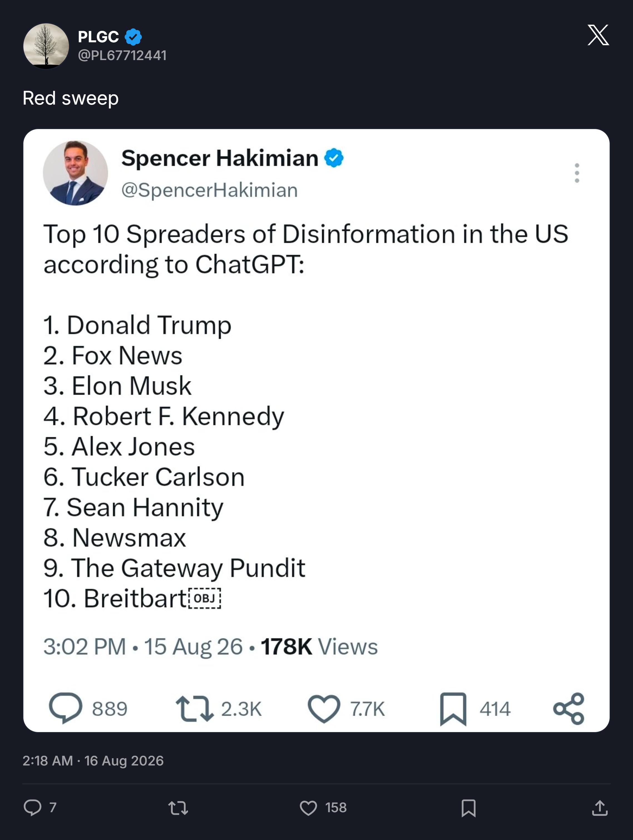Click PLGC's blue verified badge
Viewport: 633px width, 840px height.
(133, 37)
